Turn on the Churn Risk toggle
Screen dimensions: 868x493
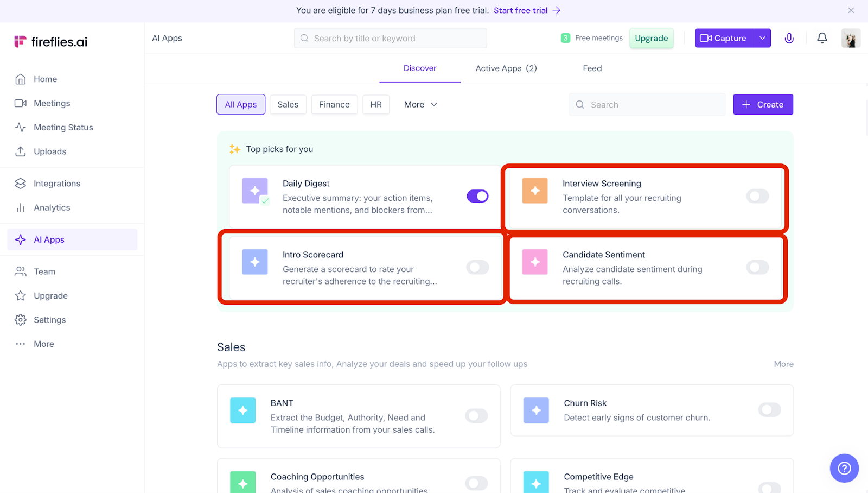tap(769, 410)
